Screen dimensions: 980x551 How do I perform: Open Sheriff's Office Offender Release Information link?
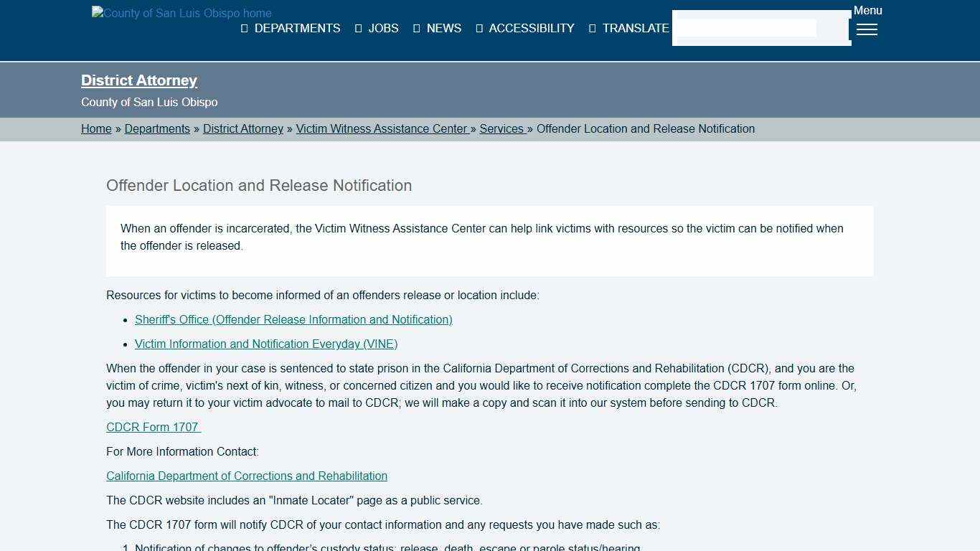click(x=293, y=320)
